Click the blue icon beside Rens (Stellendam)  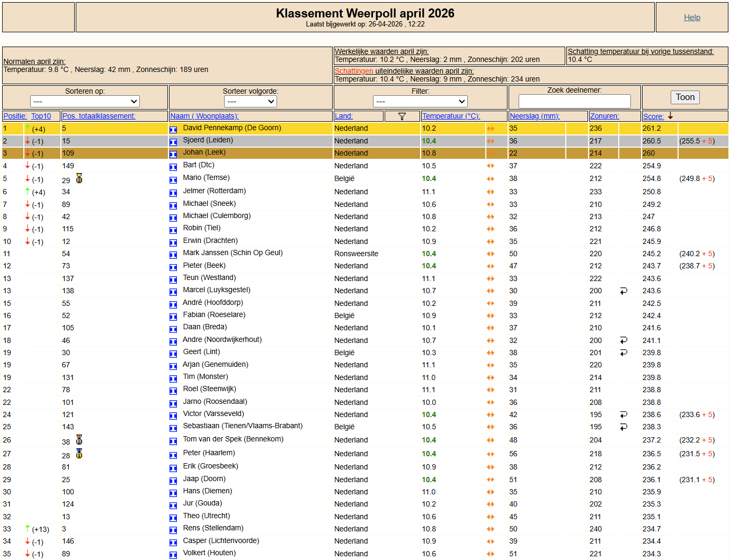pyautogui.click(x=173, y=530)
